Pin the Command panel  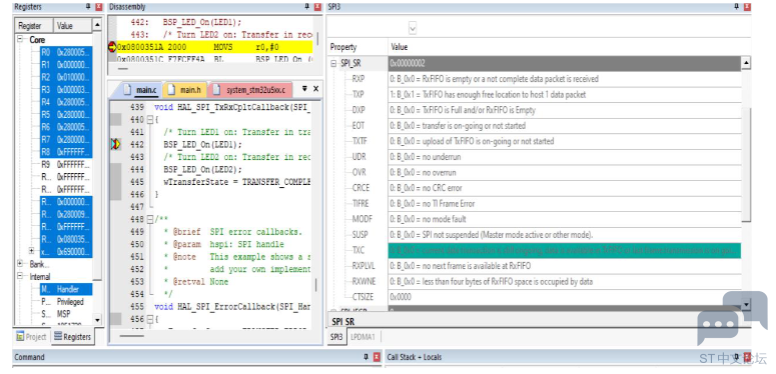tap(366, 357)
